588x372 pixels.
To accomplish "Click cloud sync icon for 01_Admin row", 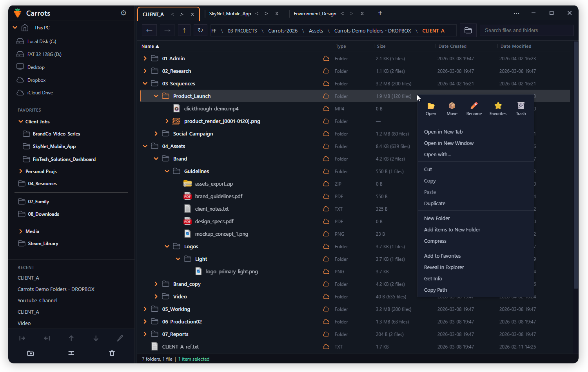I will click(x=326, y=59).
